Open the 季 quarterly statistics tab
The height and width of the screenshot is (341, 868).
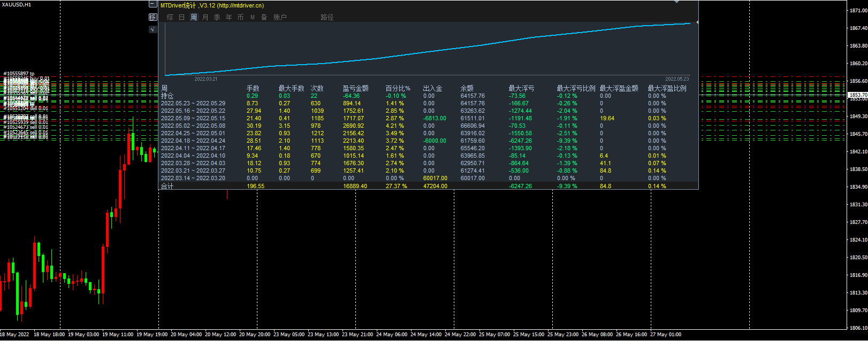coord(217,17)
